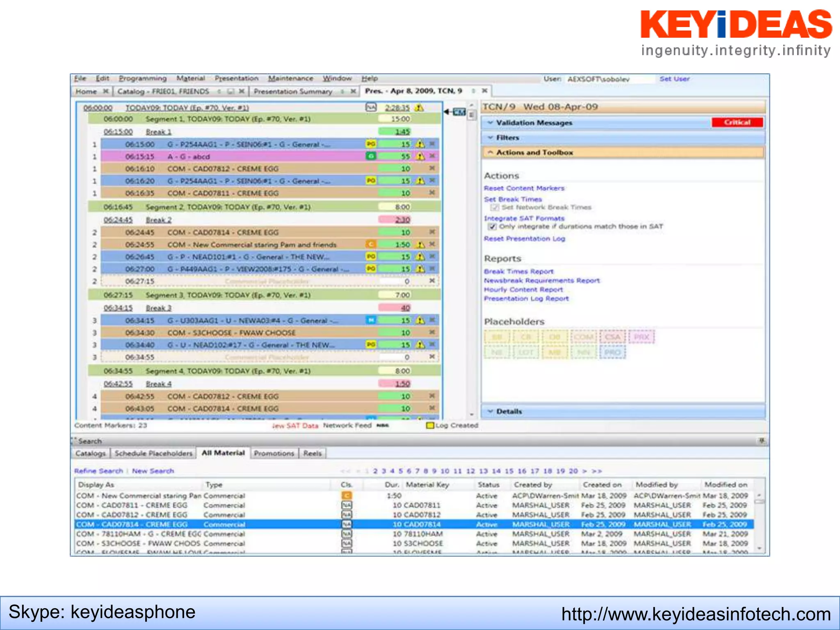Click the CM marker icon beside schedule
Image resolution: width=840 pixels, height=630 pixels.
point(459,112)
